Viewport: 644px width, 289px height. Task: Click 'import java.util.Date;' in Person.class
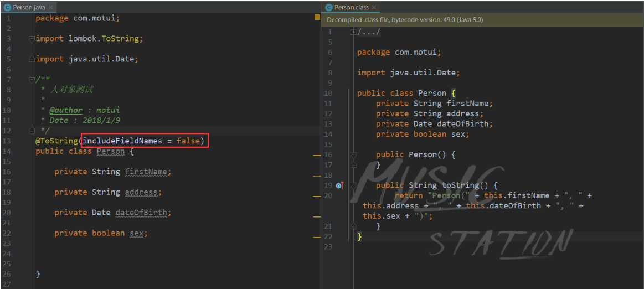point(409,73)
